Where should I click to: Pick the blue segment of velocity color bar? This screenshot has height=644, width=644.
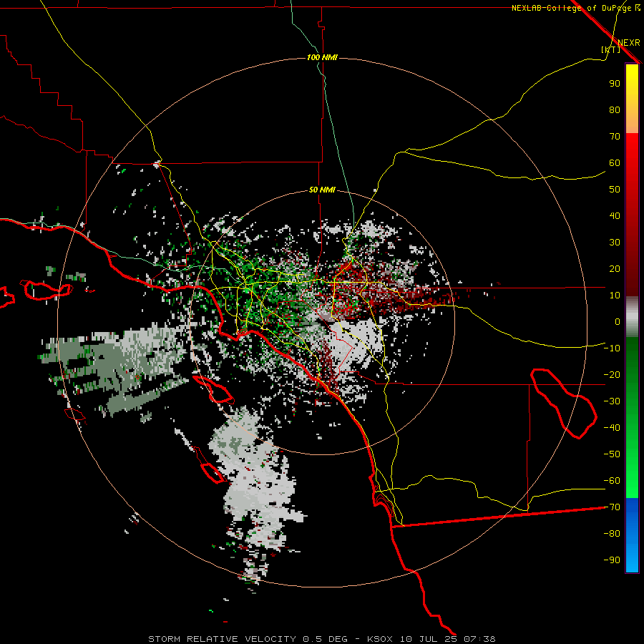(x=632, y=535)
